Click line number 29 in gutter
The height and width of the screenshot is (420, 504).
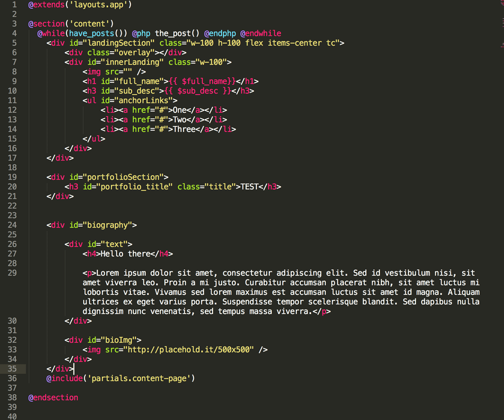pyautogui.click(x=12, y=273)
